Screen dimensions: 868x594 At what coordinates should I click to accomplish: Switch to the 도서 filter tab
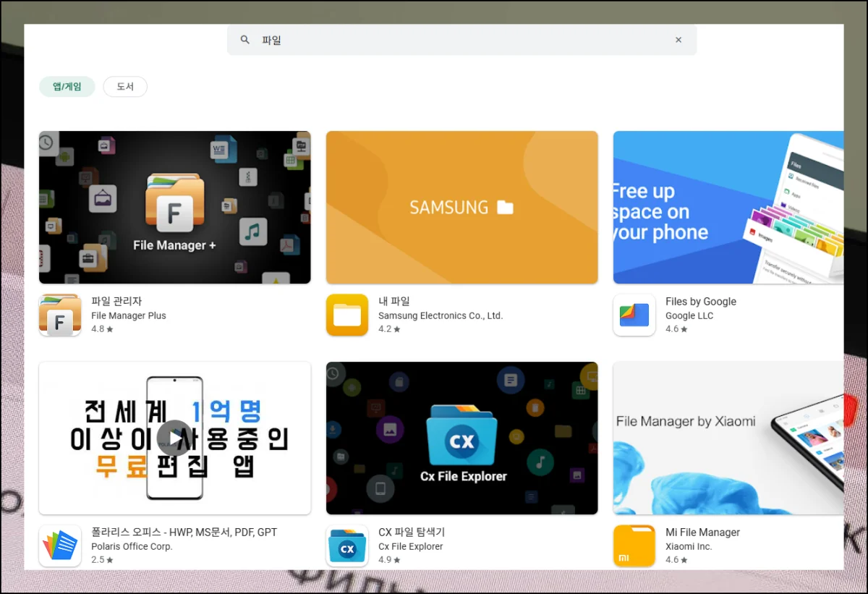125,87
